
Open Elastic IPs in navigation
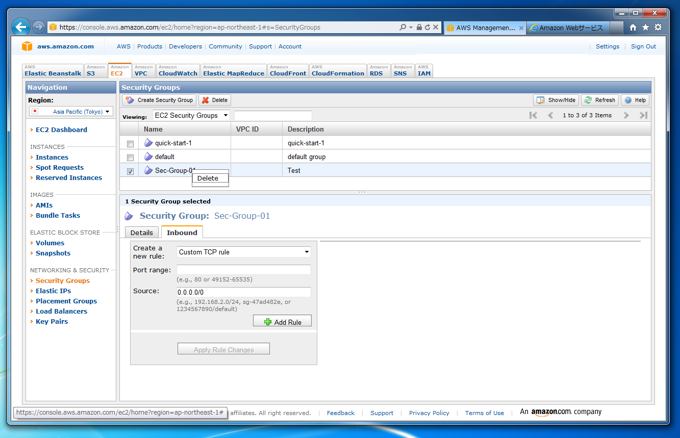53,291
